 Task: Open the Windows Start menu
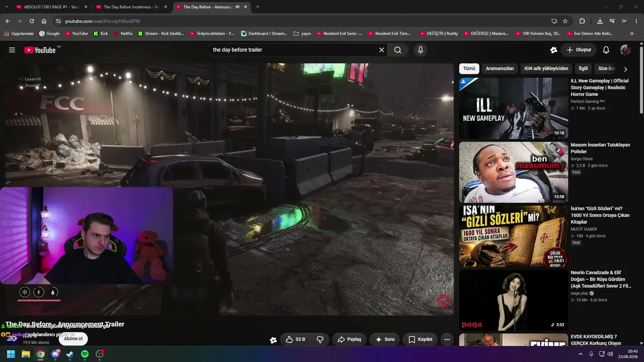11,354
